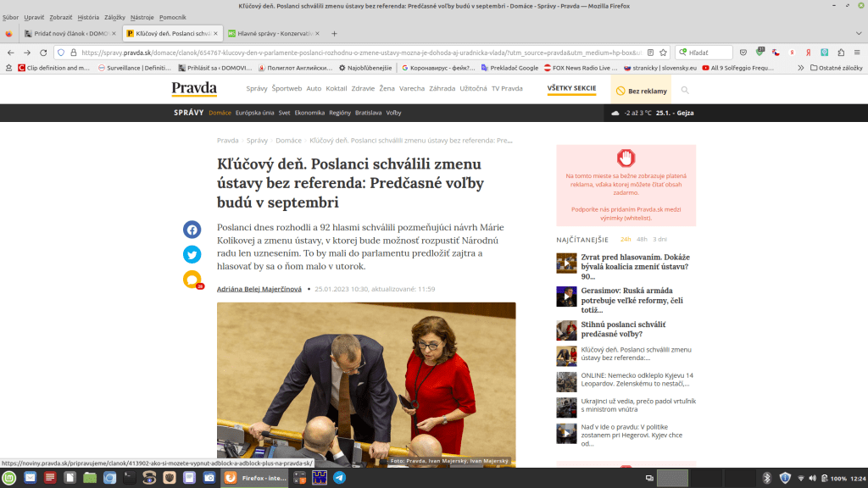Click the Domáce breadcrumb
The height and width of the screenshot is (488, 868).
(288, 141)
